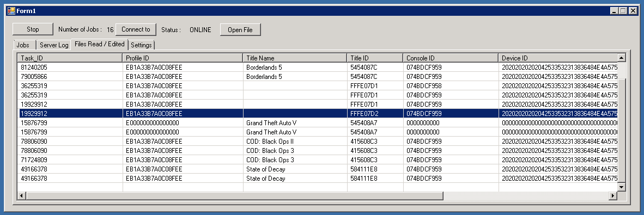The width and height of the screenshot is (644, 215).
Task: Click the horizontal scrollbar right arrow
Action: pos(613,196)
